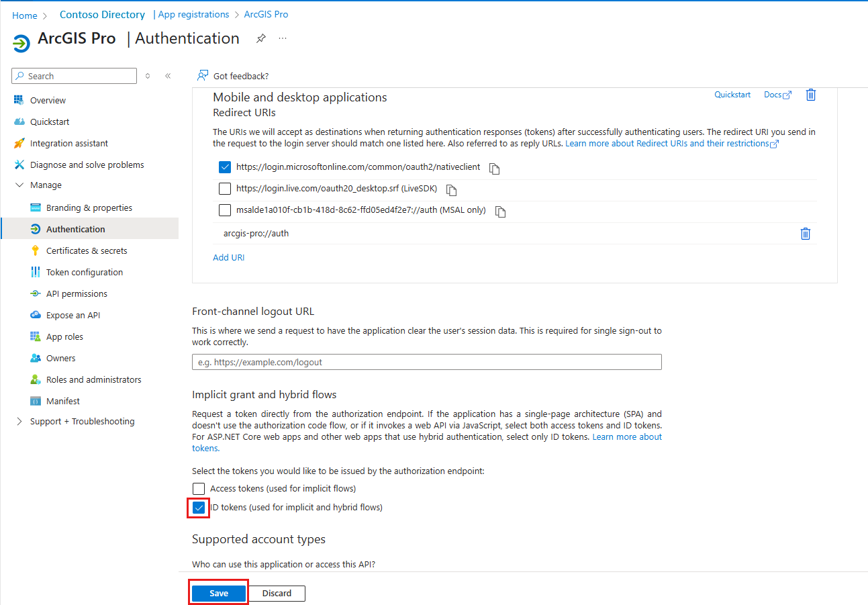
Task: Click the Quickstart cloud icon
Action: click(x=19, y=122)
